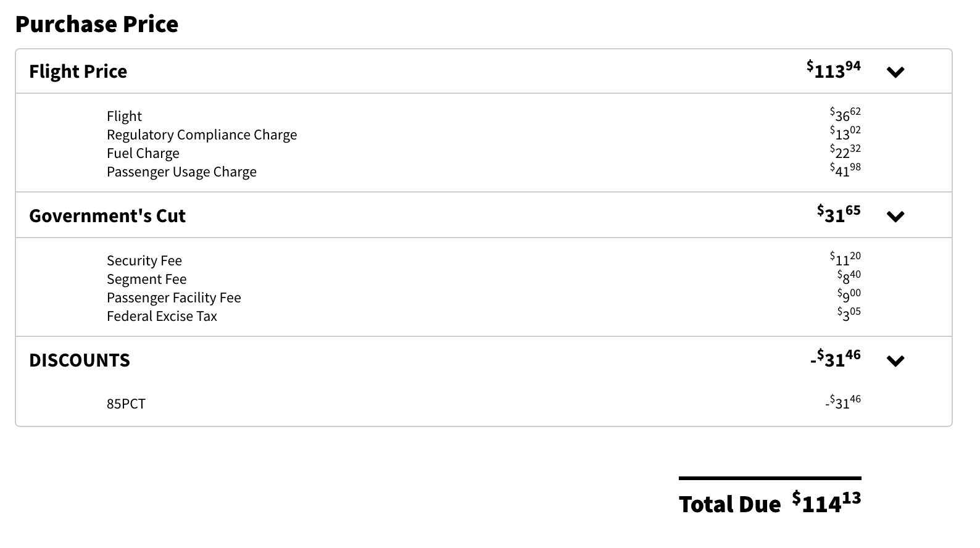Click the Fuel Charge line item
980x548 pixels.
click(x=143, y=152)
